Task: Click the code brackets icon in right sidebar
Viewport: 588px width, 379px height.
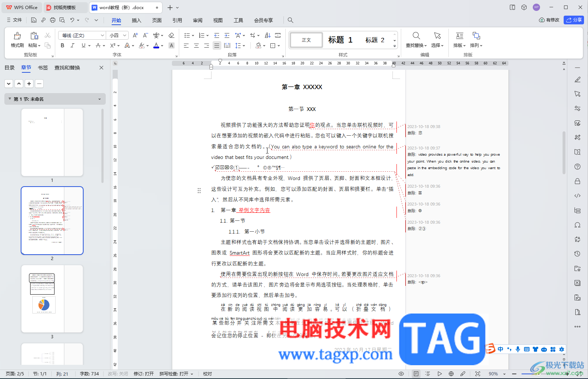Action: coord(577,196)
